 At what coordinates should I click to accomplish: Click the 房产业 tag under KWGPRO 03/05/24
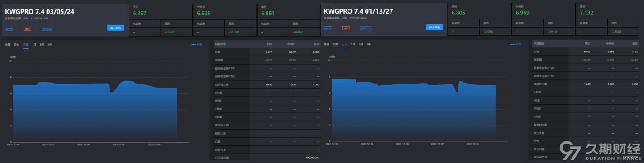click(9, 28)
